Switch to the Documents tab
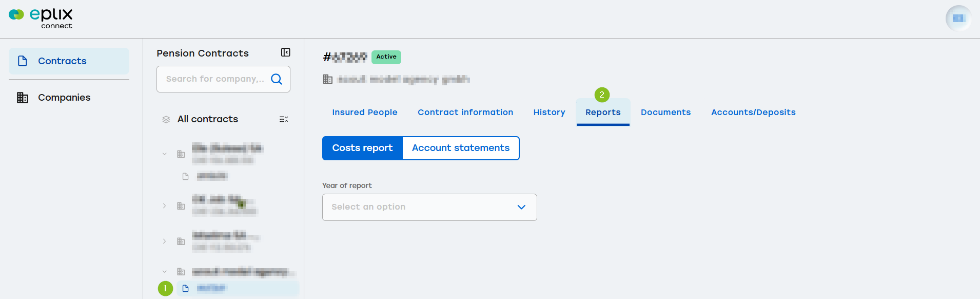Screen dimensions: 980x299 click(x=665, y=112)
